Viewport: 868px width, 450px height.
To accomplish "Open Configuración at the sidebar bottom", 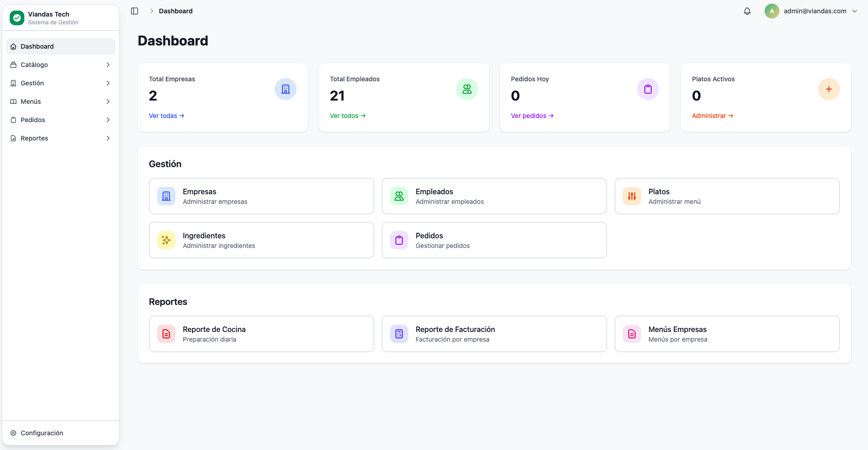I will point(42,433).
